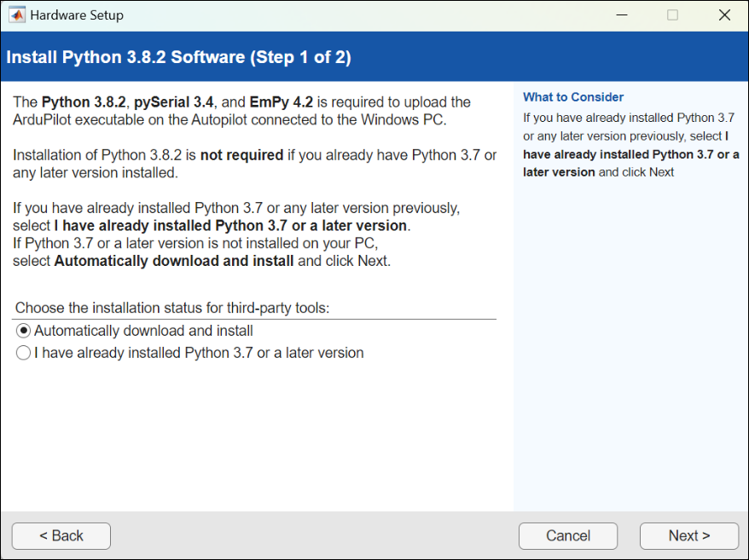
Task: Click the ArduPilot executable text line
Action: pyautogui.click(x=229, y=119)
